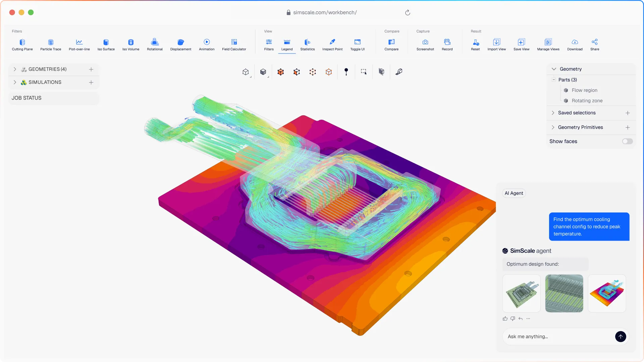This screenshot has width=644, height=362.
Task: Toggle the Show faces switch
Action: (627, 141)
